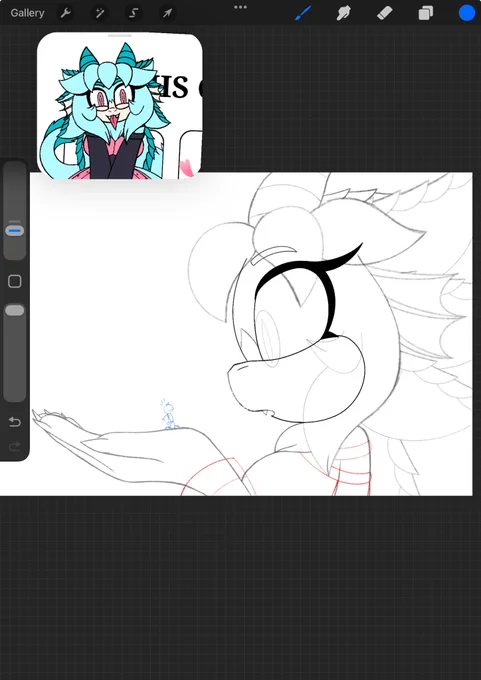Tap the square modify button in sidebar
The height and width of the screenshot is (680, 481).
click(15, 281)
